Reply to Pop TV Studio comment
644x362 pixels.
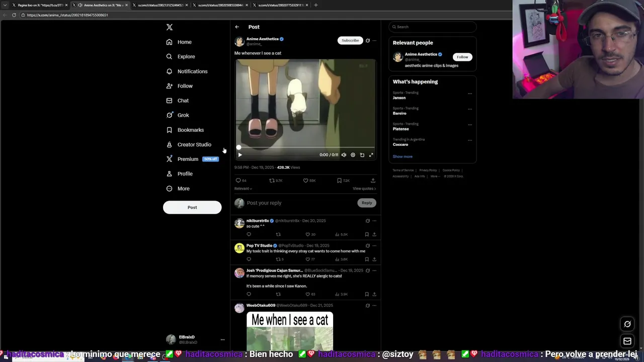(x=249, y=259)
